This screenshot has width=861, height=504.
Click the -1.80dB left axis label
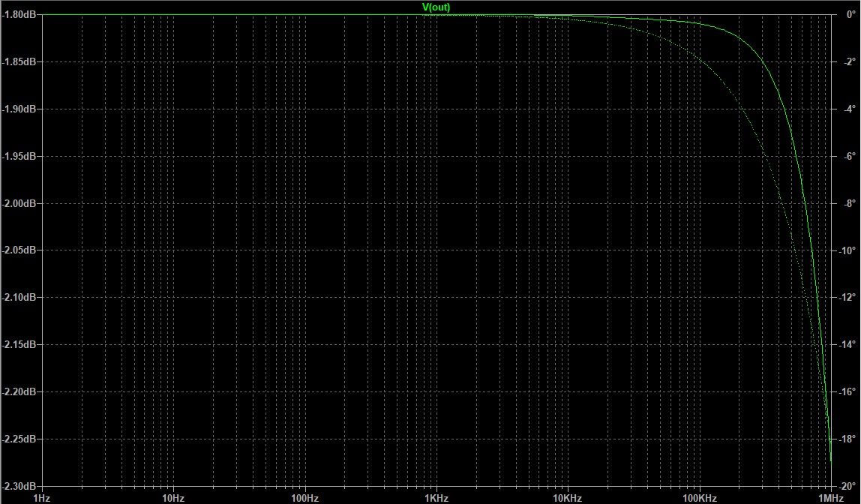tap(22, 15)
